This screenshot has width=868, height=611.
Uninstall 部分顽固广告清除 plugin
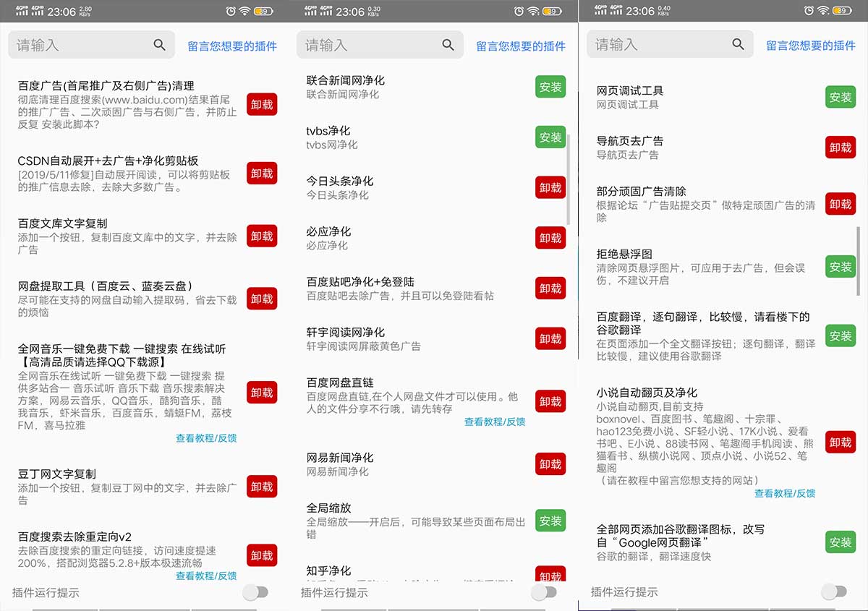point(841,204)
